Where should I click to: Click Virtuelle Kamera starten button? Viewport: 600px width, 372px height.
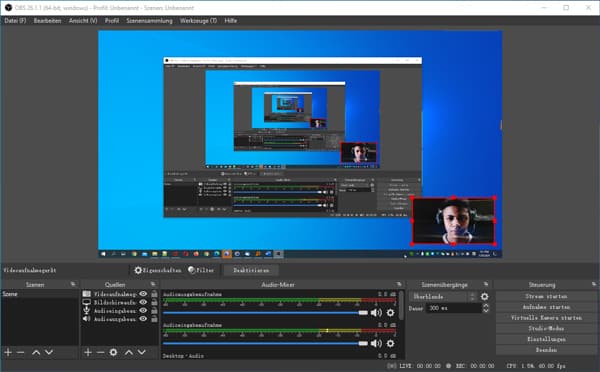[546, 318]
